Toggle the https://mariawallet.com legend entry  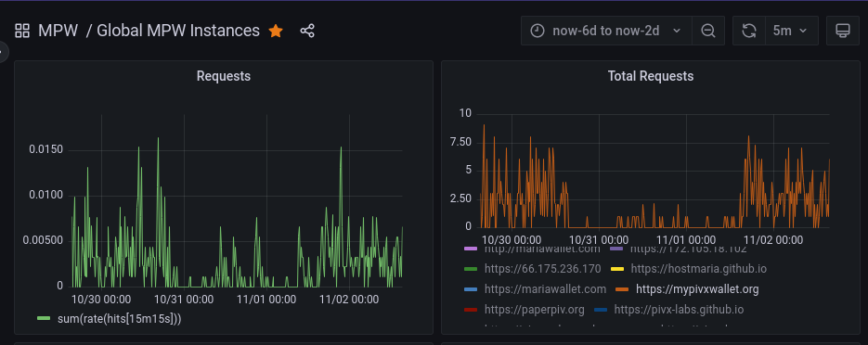point(545,289)
